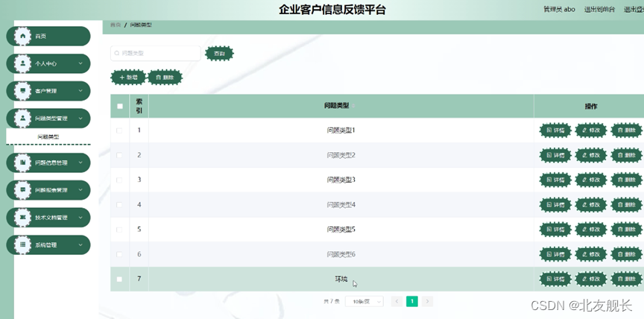
Task: Open the 技术文档管理 sidebar menu label
Action: [x=51, y=218]
